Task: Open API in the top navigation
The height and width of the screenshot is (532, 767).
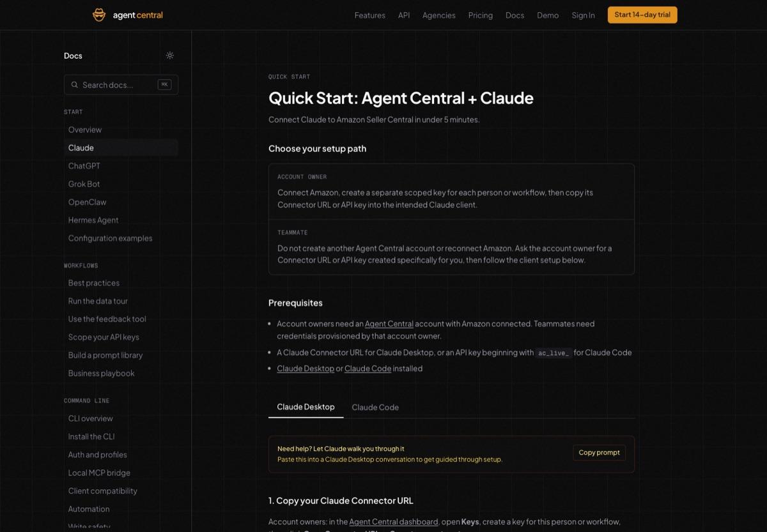Action: point(404,15)
